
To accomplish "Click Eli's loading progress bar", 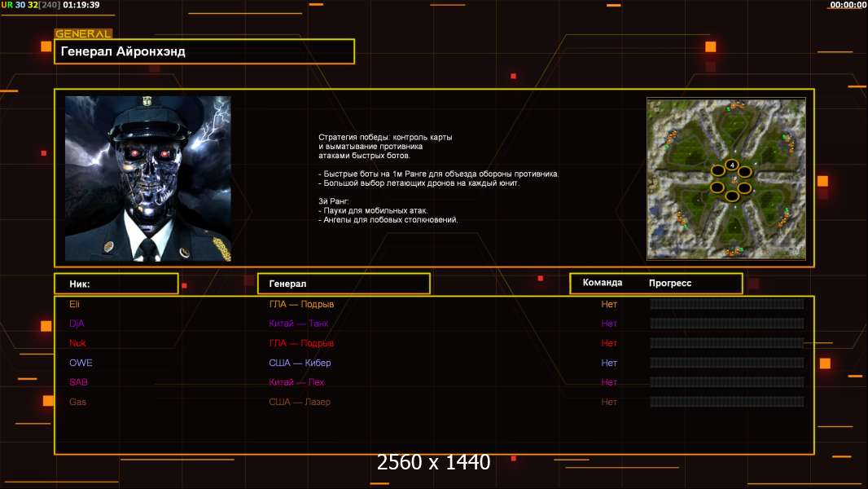I will point(726,304).
